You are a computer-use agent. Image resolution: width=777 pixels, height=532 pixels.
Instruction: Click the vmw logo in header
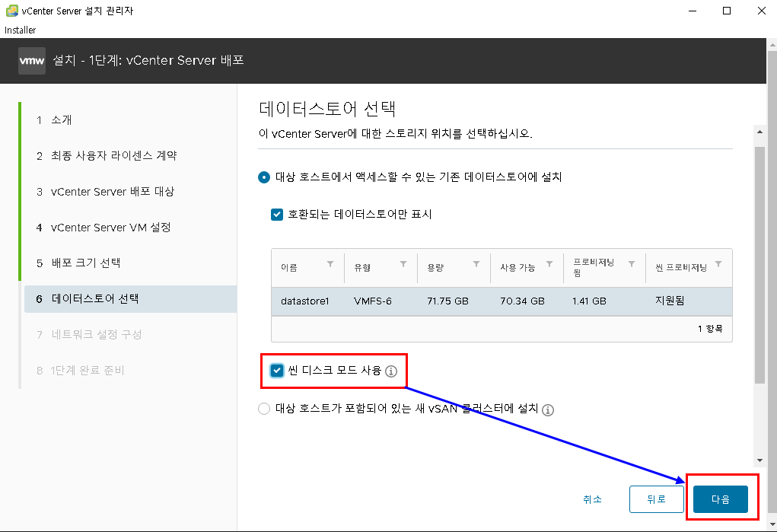(x=32, y=61)
